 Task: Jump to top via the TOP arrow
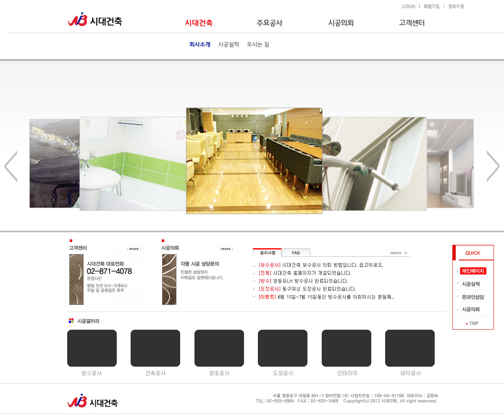click(472, 323)
